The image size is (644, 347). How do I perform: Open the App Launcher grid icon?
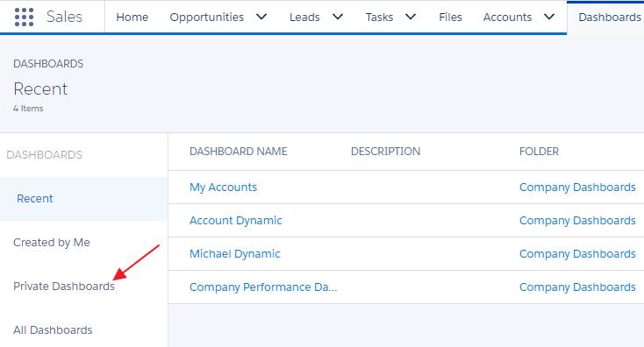point(24,17)
